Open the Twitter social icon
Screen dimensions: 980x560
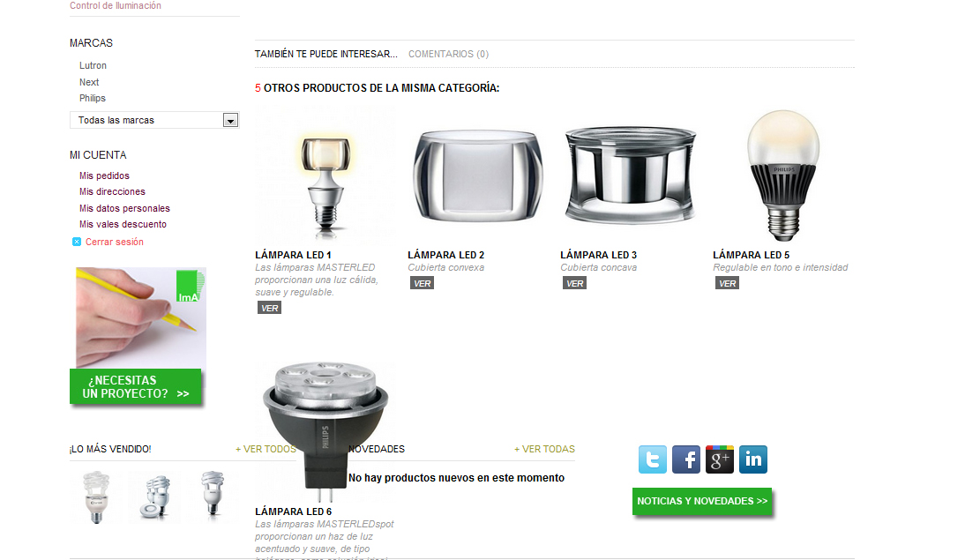click(653, 459)
